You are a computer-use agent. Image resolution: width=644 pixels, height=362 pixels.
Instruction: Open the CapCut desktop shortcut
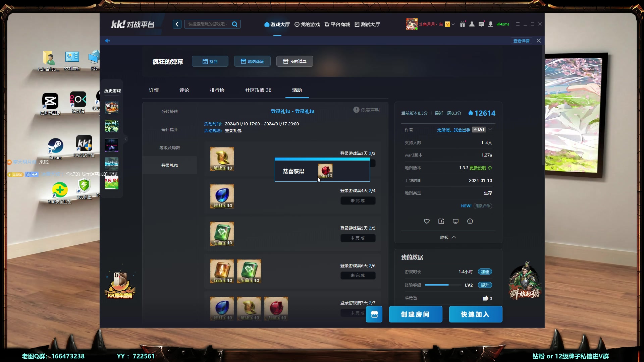[x=50, y=104]
